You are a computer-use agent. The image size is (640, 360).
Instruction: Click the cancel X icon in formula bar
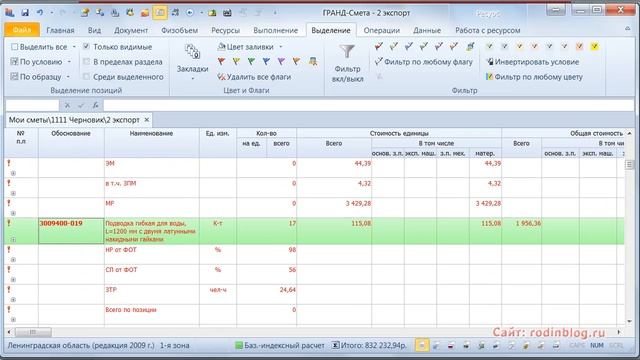tap(67, 106)
